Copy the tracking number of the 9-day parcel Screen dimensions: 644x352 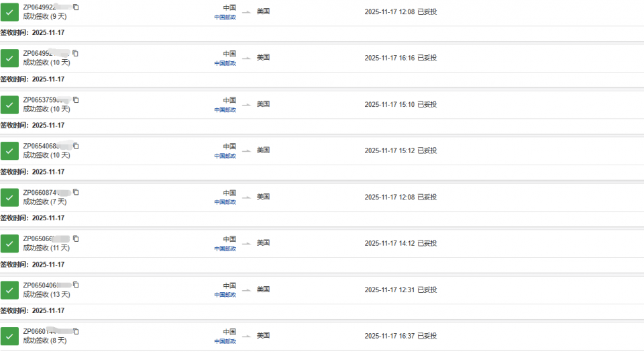(x=76, y=7)
